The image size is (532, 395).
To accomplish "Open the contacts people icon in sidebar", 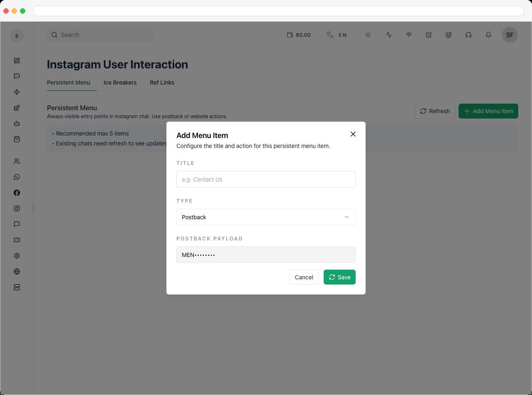I will click(x=17, y=161).
